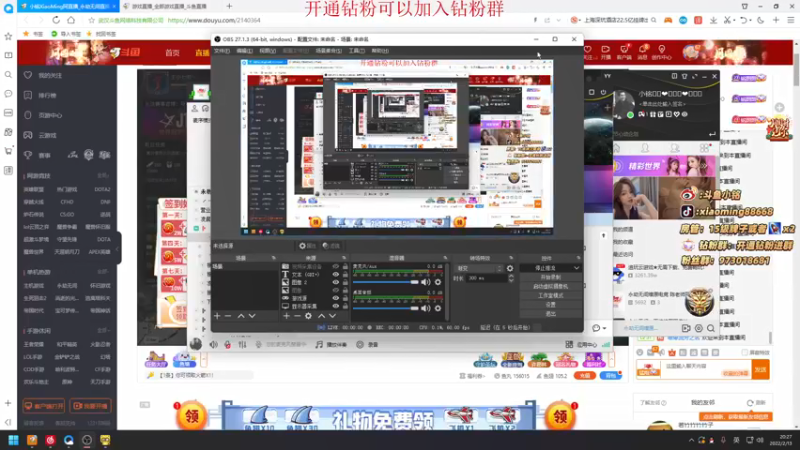This screenshot has height=450, width=800.
Task: Open the QQ browser icon on taskbar
Action: click(69, 440)
